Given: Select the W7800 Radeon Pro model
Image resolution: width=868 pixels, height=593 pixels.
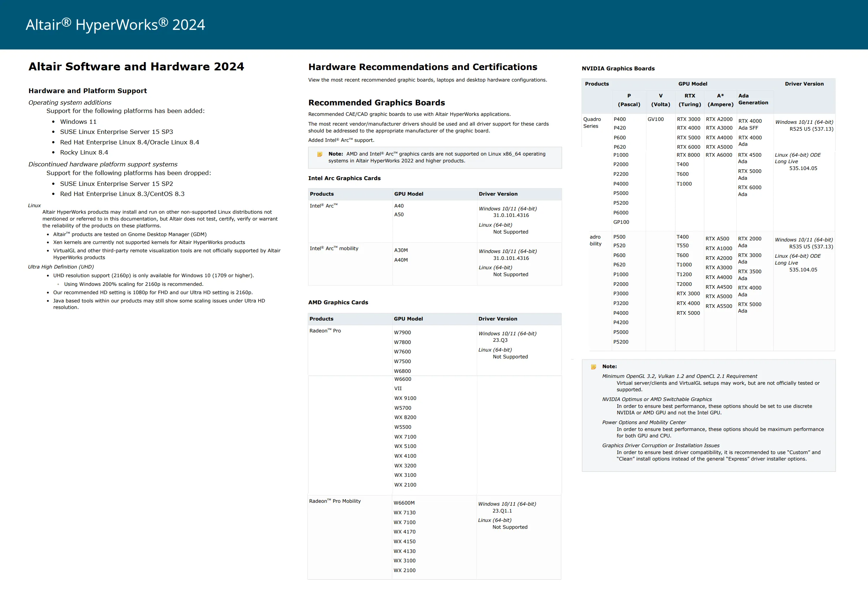Looking at the screenshot, I should tap(402, 342).
